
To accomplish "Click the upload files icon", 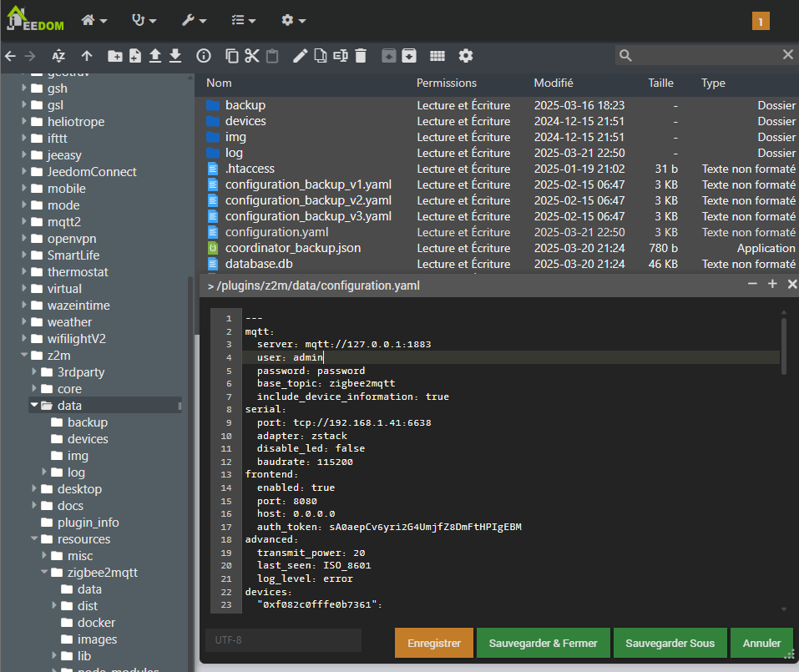I will (x=155, y=56).
